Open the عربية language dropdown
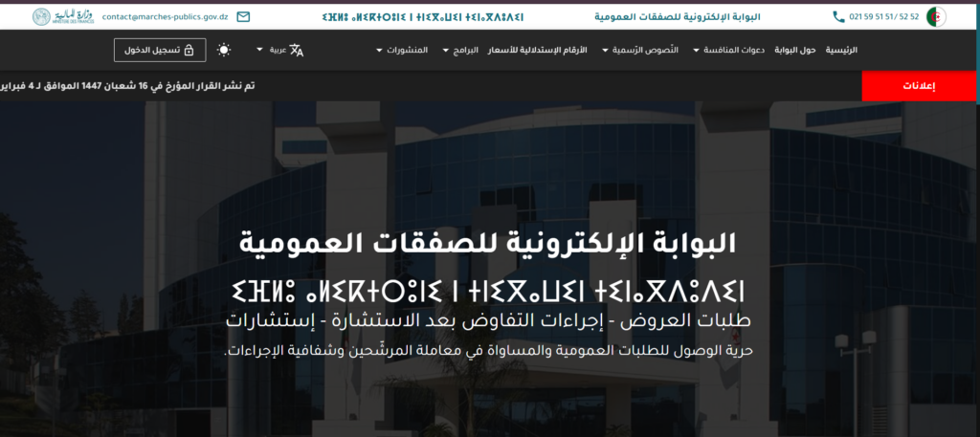The width and height of the screenshot is (980, 437). pos(271,50)
